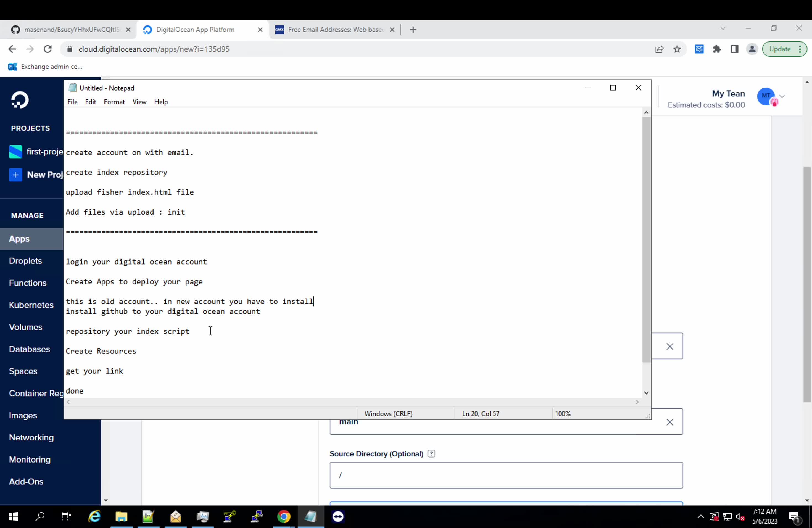Open the Format menu in Notepad

tap(114, 102)
